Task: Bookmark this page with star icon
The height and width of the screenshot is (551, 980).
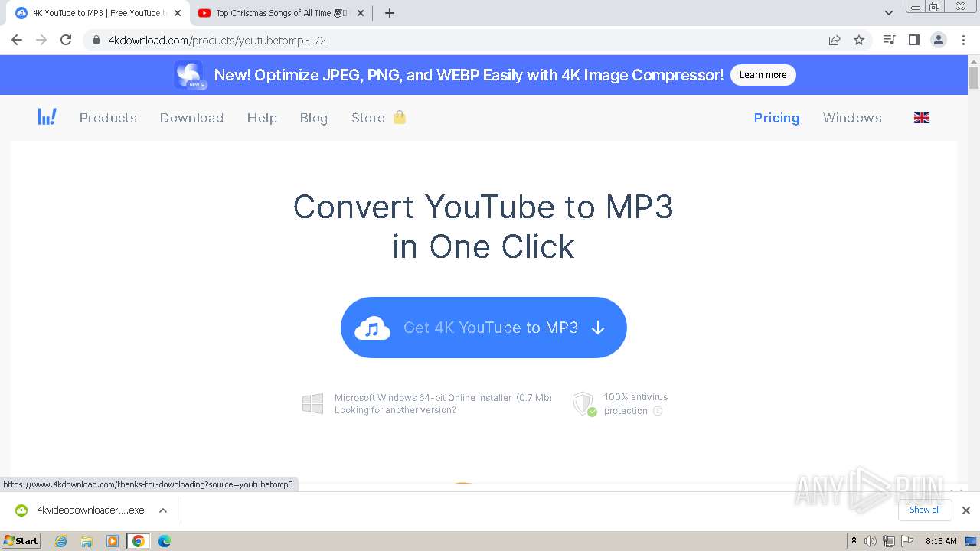Action: 859,40
